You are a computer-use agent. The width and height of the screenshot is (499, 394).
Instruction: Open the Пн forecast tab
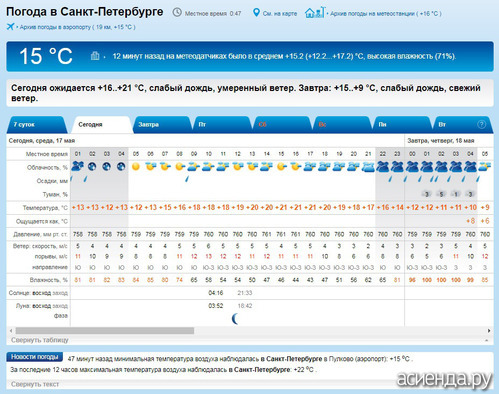(402, 125)
